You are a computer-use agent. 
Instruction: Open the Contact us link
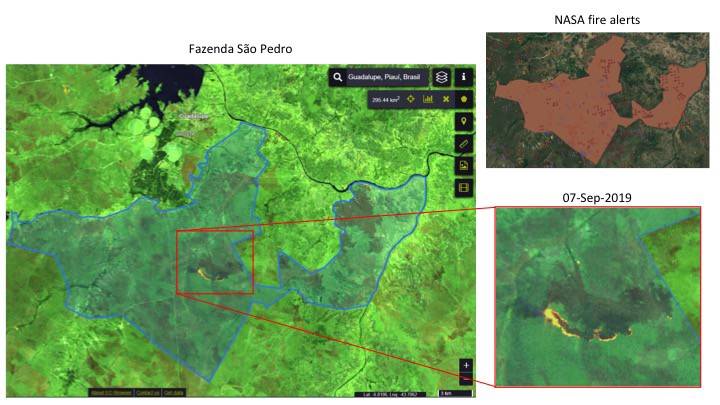pyautogui.click(x=147, y=392)
